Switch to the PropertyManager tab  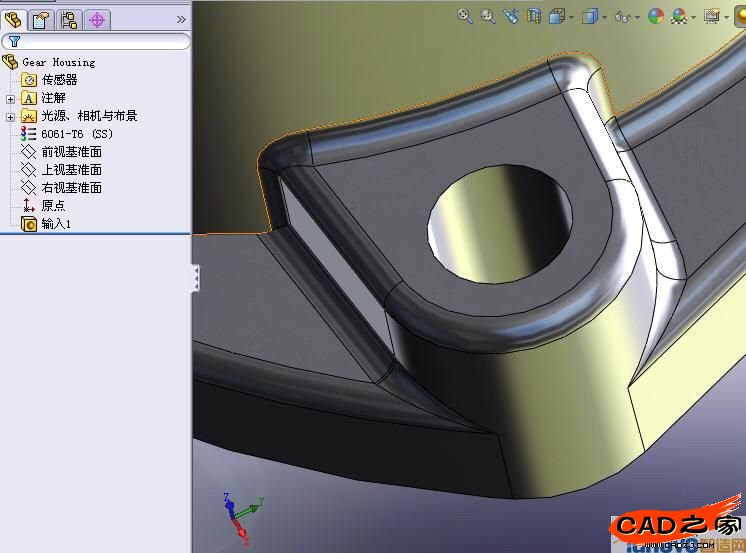point(41,18)
